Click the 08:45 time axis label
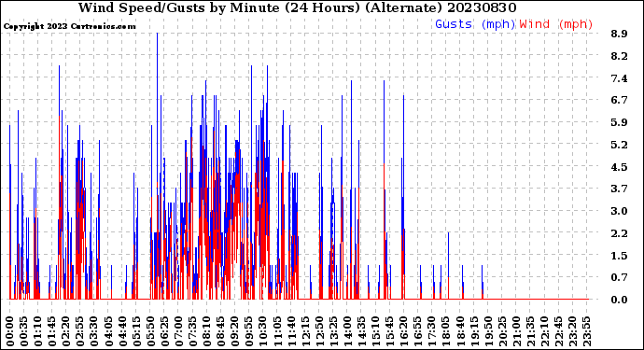Viewport: 644px width, 350px height. pos(220,331)
